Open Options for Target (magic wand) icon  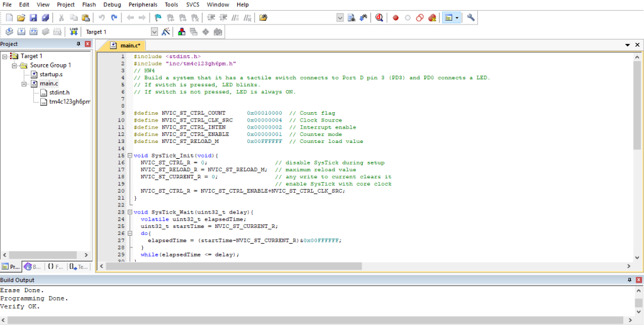(166, 31)
